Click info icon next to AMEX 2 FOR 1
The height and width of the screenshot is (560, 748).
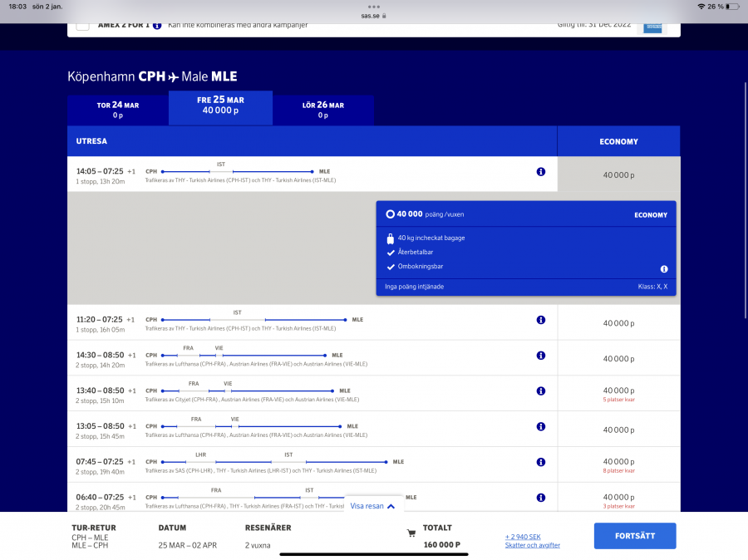pos(157,26)
